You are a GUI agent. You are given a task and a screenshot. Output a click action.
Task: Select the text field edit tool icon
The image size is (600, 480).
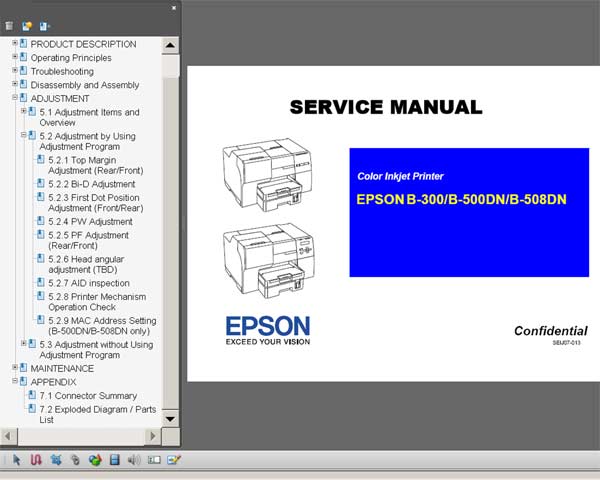(x=154, y=460)
